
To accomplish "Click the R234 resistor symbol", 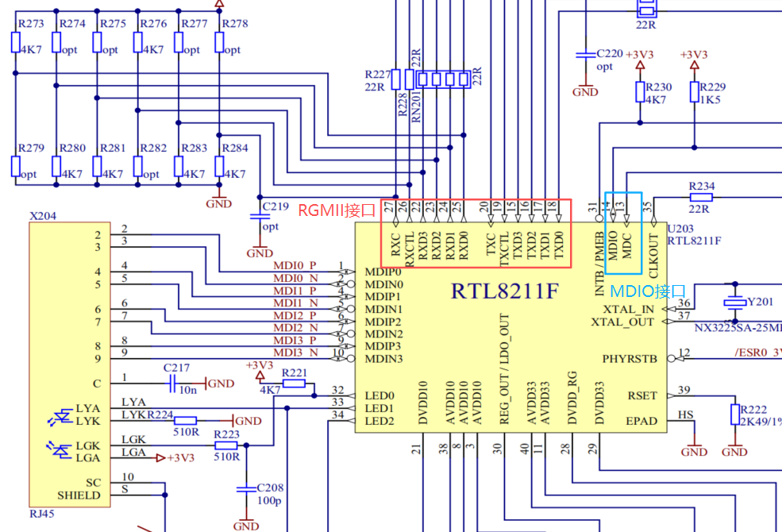I will click(701, 198).
